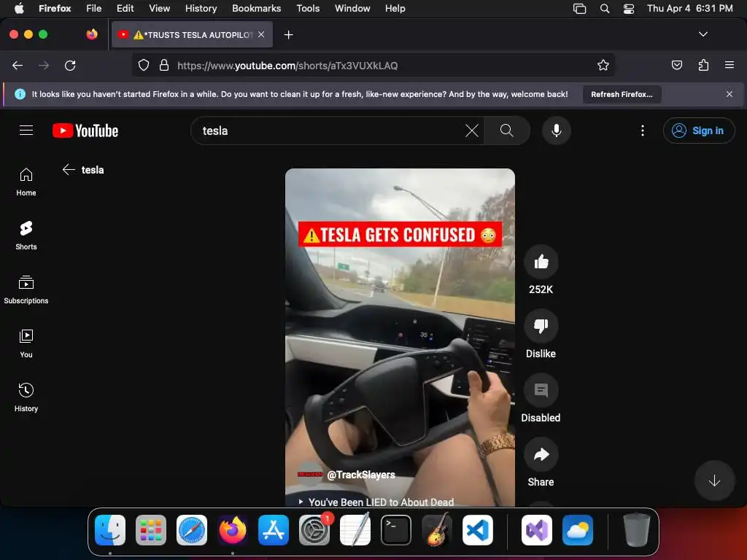This screenshot has height=560, width=747.
Task: Like the short with 252K likes
Action: (541, 262)
